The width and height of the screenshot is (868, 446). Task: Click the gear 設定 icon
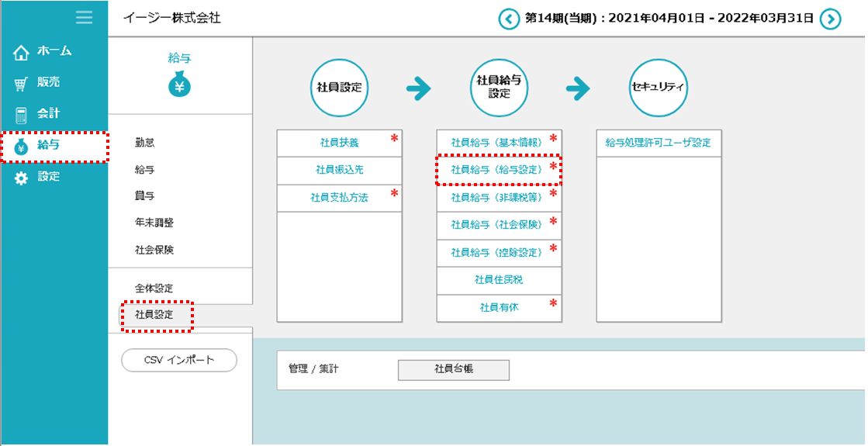[x=21, y=178]
